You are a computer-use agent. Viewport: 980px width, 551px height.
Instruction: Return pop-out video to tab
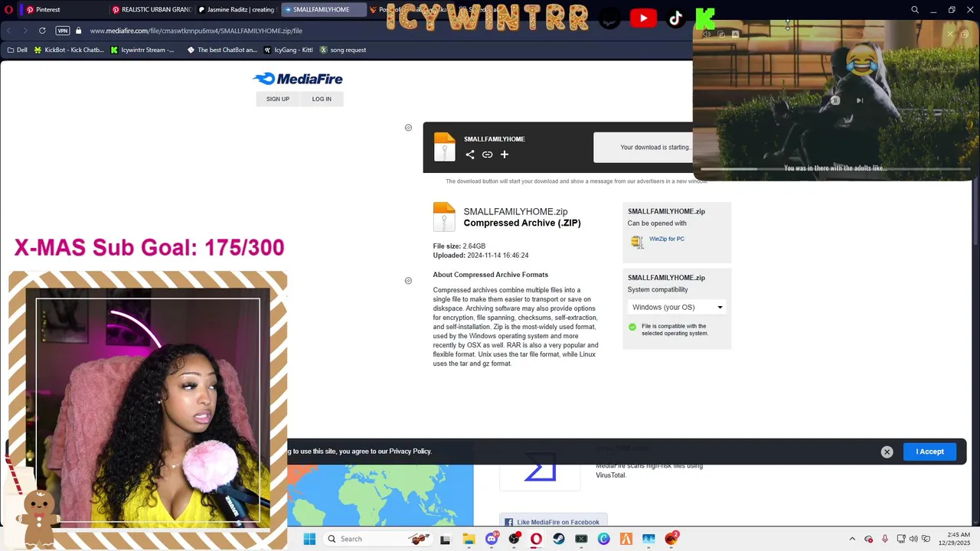[x=965, y=34]
